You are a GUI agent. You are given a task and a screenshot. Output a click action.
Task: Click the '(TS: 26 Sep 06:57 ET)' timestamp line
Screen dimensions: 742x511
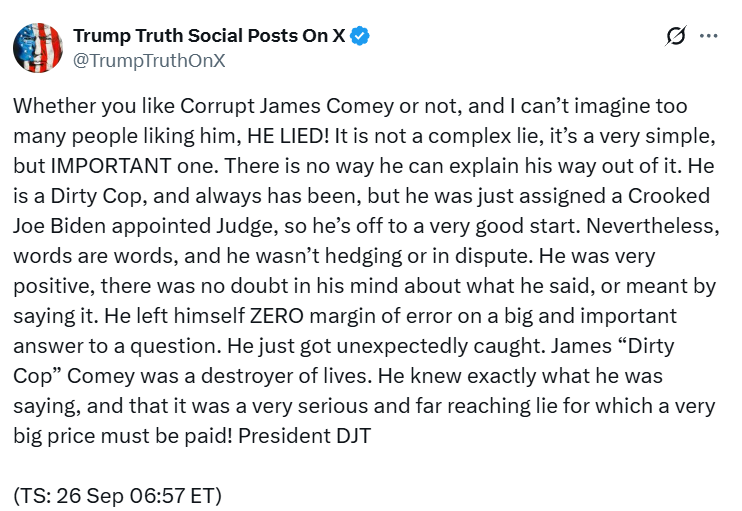117,496
